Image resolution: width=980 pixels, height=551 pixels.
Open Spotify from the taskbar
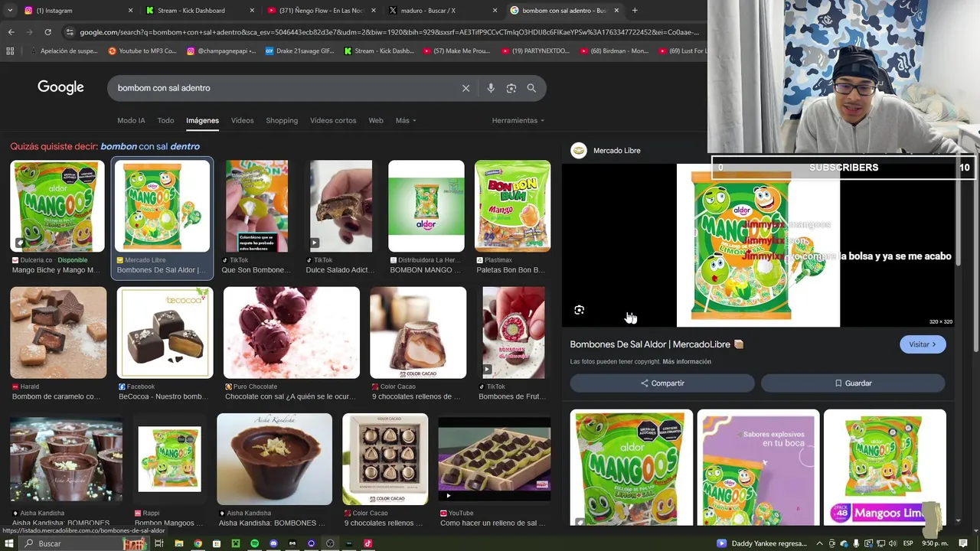click(x=254, y=543)
